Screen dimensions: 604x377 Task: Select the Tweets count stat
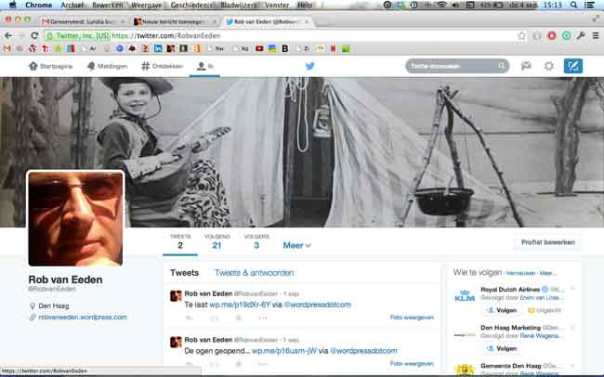[x=180, y=242]
